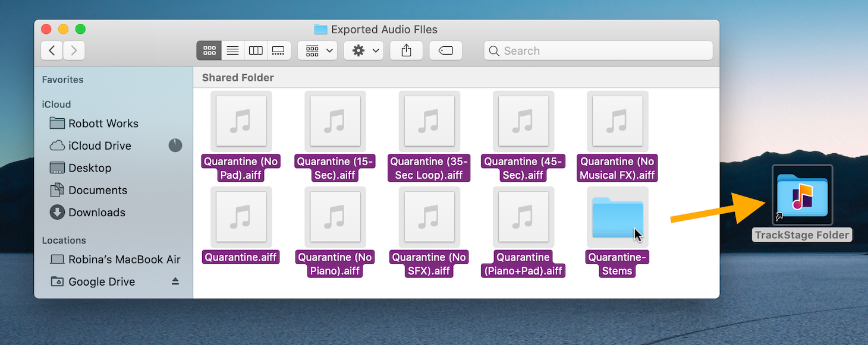Click the "Quarantine.aiff" file name

point(241,257)
